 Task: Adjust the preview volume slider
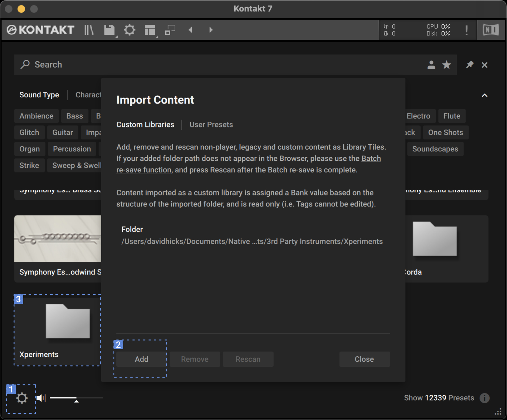point(76,398)
